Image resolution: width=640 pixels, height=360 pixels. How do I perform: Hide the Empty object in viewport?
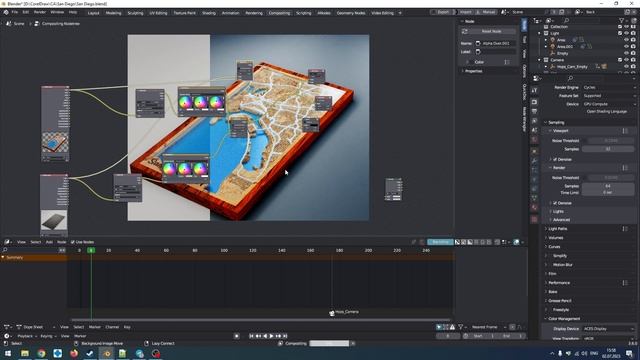pos(627,53)
